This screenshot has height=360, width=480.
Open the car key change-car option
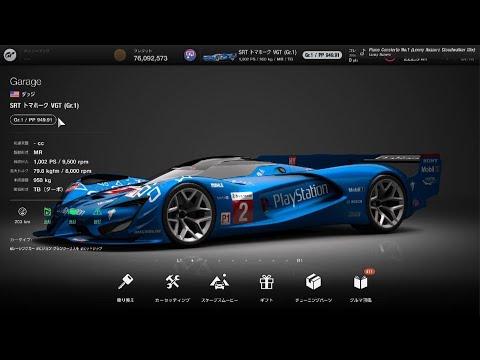click(125, 282)
